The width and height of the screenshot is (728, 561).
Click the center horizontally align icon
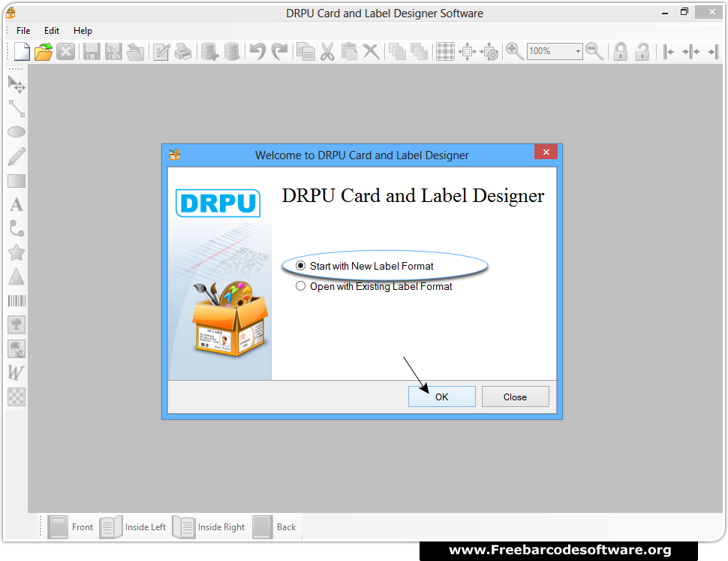pos(691,52)
